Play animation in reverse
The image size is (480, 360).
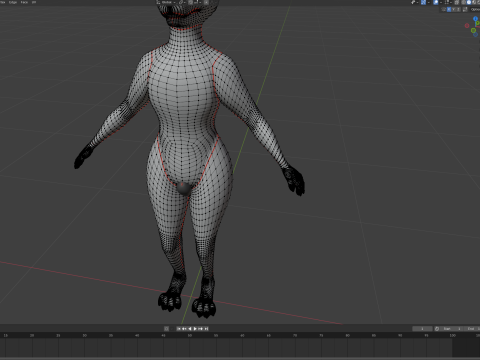click(190, 329)
